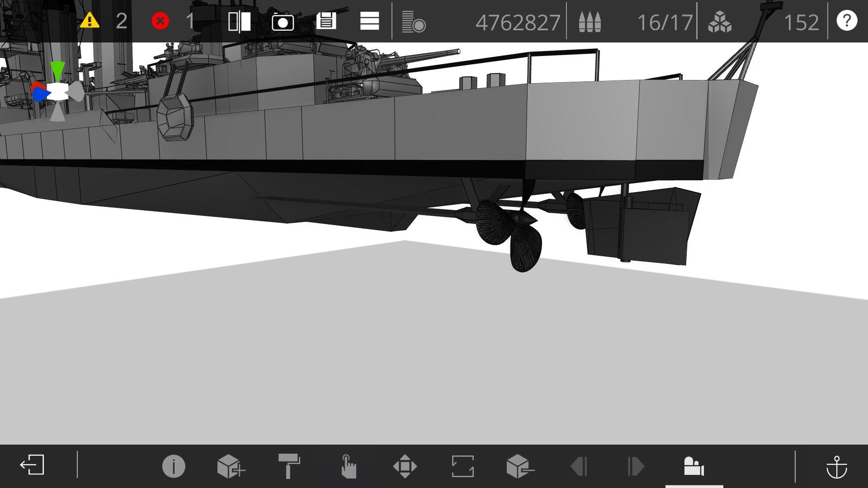Click the parts count blocks icon
Screen dimensions: 868x488
tap(720, 22)
